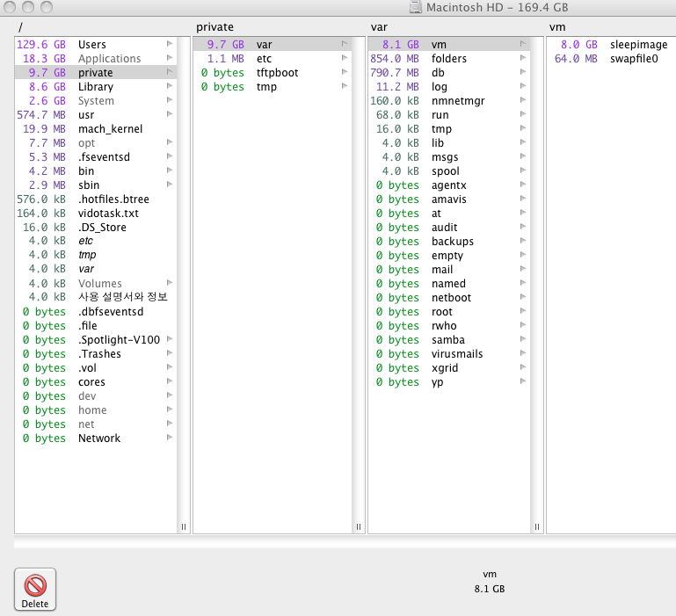Click the Macintosh HD title bar disk icon
The height and width of the screenshot is (616, 676).
415,7
